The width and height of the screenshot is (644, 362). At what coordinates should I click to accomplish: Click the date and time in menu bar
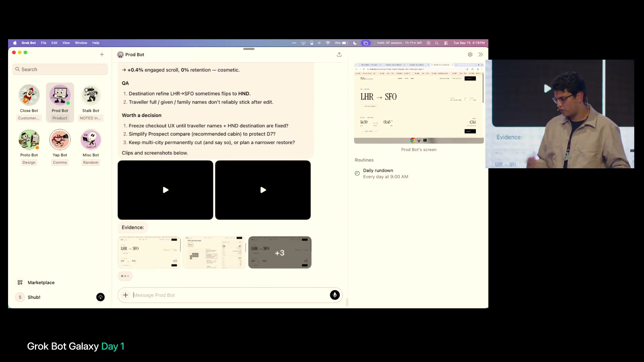click(x=469, y=43)
